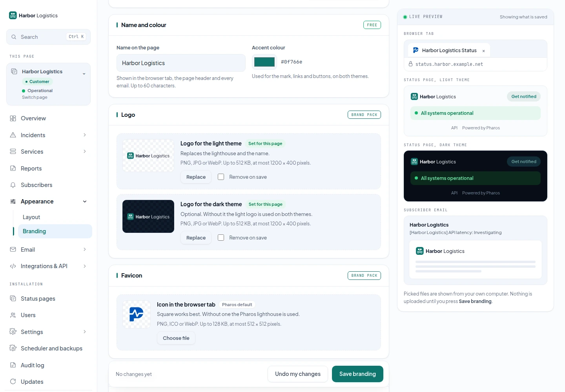This screenshot has width=565, height=392.
Task: Click Get notified in light theme preview
Action: [524, 96]
